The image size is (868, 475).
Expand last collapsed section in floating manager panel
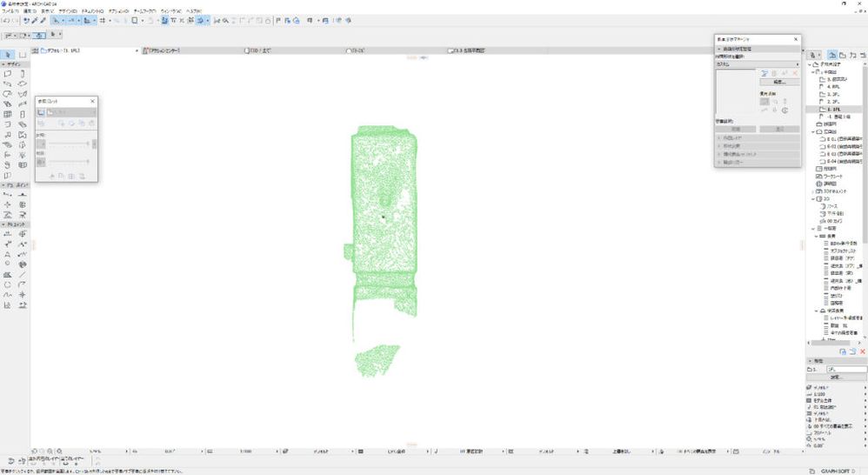(x=719, y=162)
